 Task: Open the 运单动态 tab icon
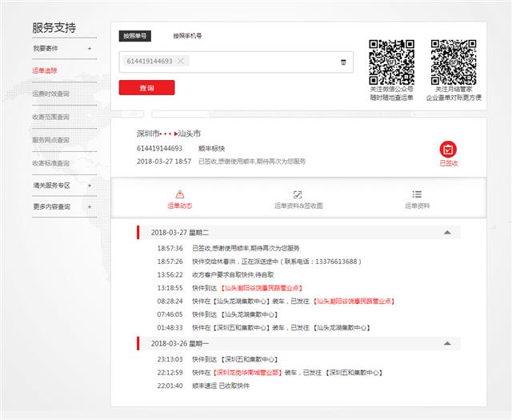(179, 194)
